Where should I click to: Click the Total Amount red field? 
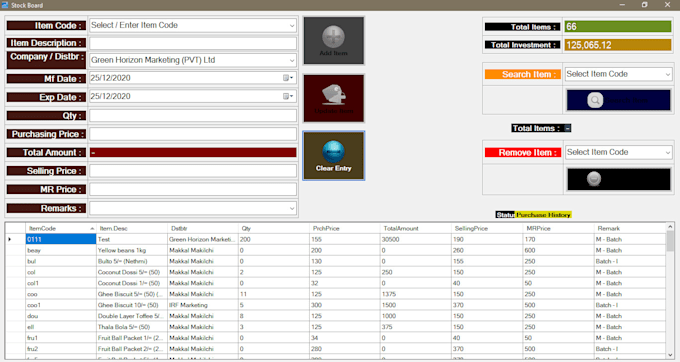(x=193, y=153)
